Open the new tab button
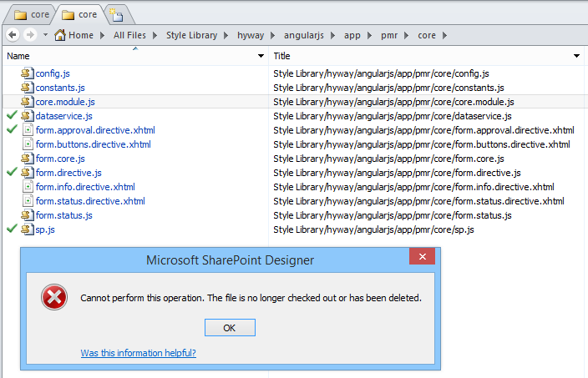Viewport: 588px width, 378px height. [116, 14]
